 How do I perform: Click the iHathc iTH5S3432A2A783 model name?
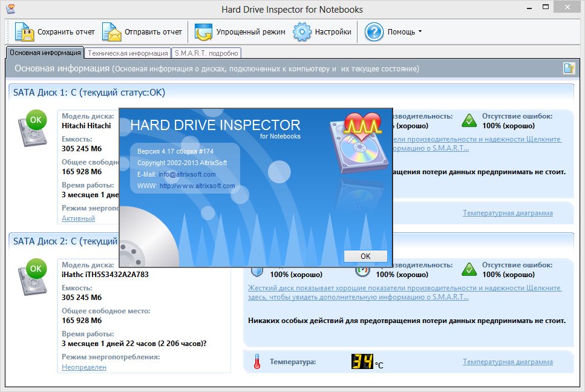point(105,275)
